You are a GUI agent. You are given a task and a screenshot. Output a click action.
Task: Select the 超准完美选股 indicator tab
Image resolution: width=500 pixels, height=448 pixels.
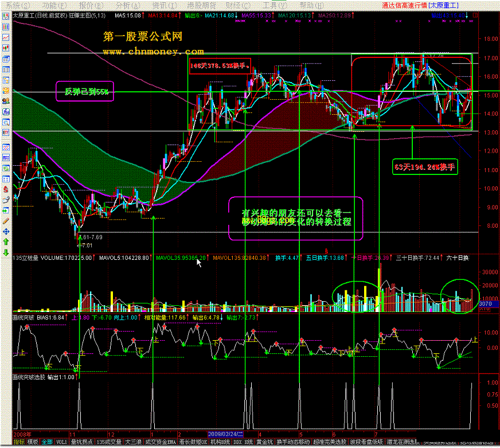(330, 442)
